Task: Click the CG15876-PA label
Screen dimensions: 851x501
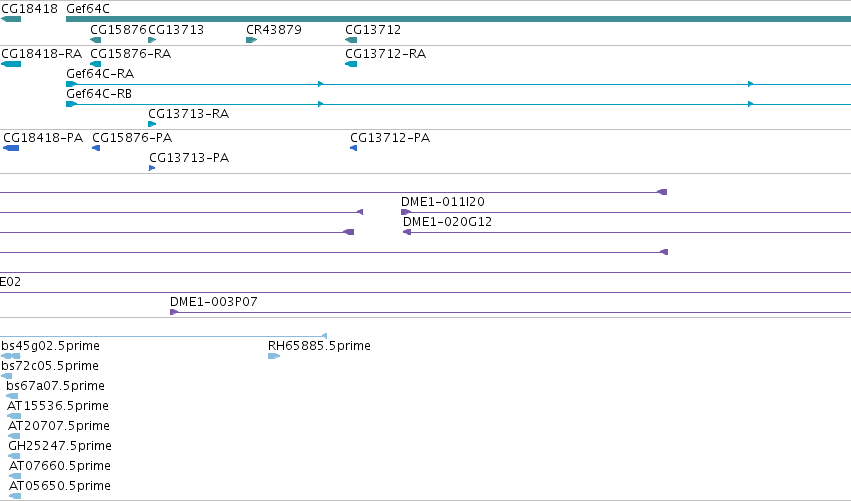Action: 132,138
